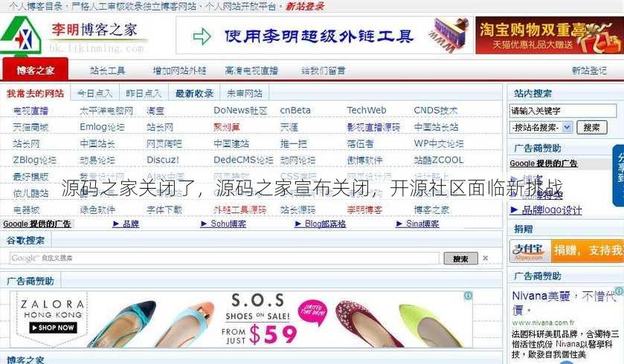Image resolution: width=624 pixels, height=364 pixels.
Task: Open the 站酷ZCOOL link
Action: coord(439,160)
